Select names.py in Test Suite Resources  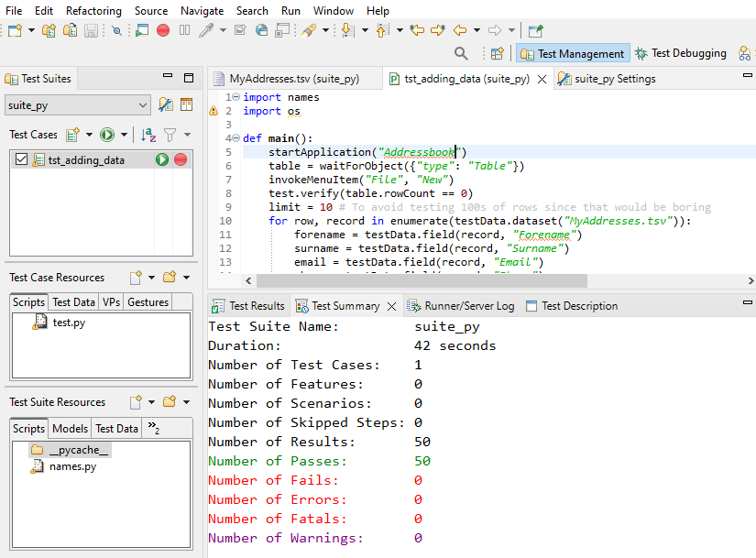click(73, 466)
